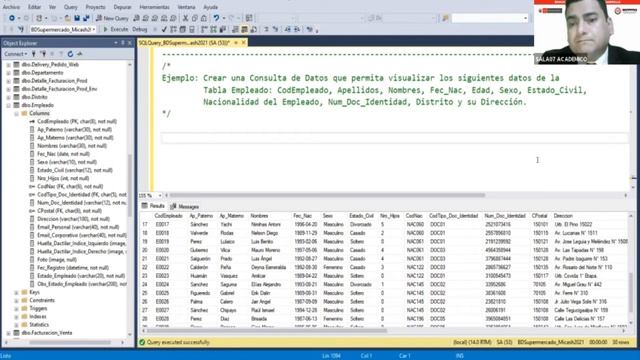Click the Cut scissors icon
Screen dimensions: 640x360
(186, 18)
